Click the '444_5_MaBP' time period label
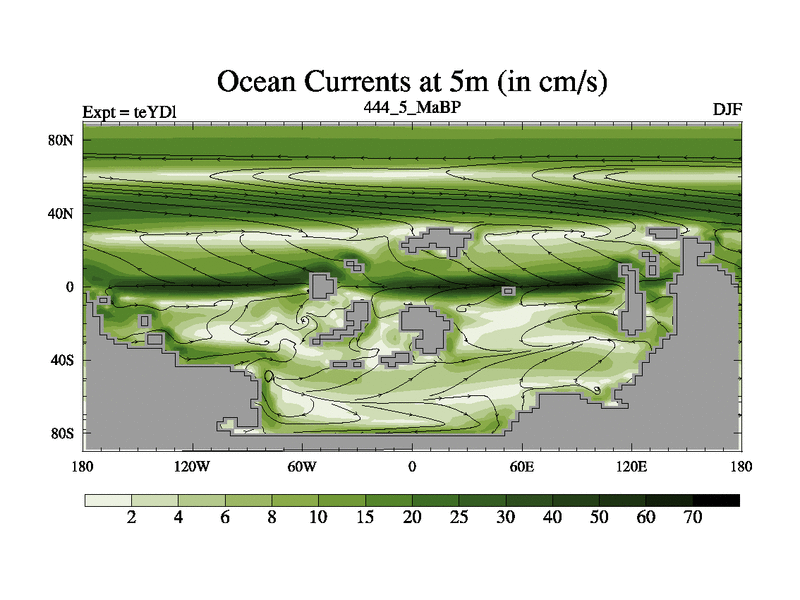The width and height of the screenshot is (800, 600). click(x=412, y=106)
